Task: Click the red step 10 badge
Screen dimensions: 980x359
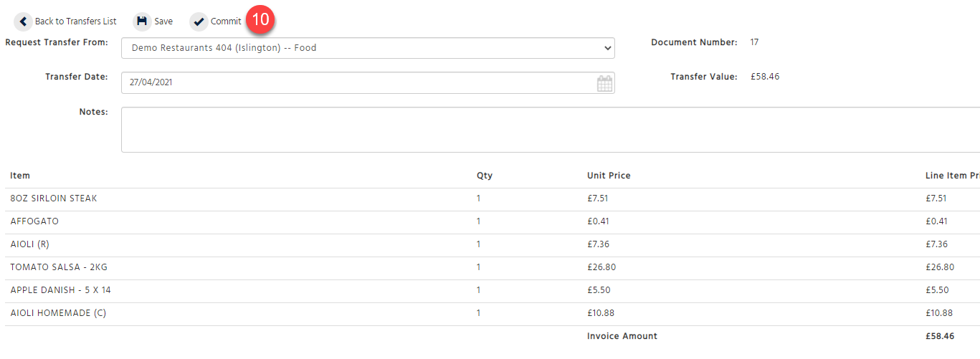Action: [x=261, y=19]
